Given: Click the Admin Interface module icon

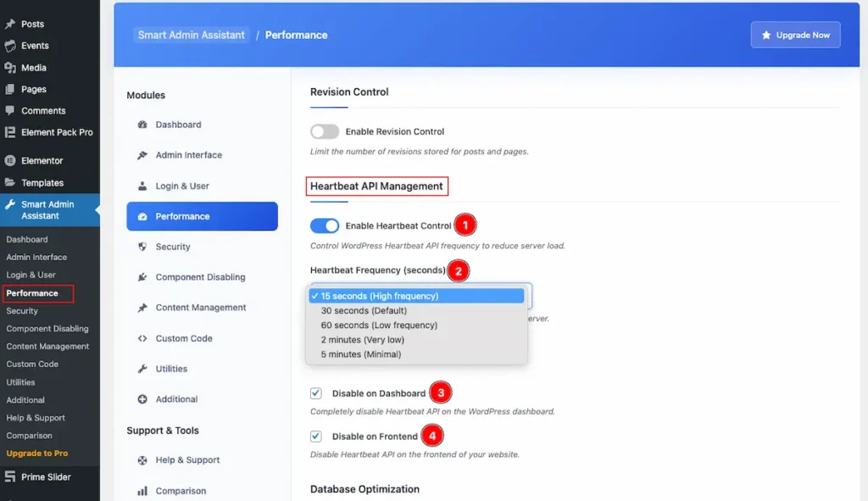Looking at the screenshot, I should tap(142, 155).
